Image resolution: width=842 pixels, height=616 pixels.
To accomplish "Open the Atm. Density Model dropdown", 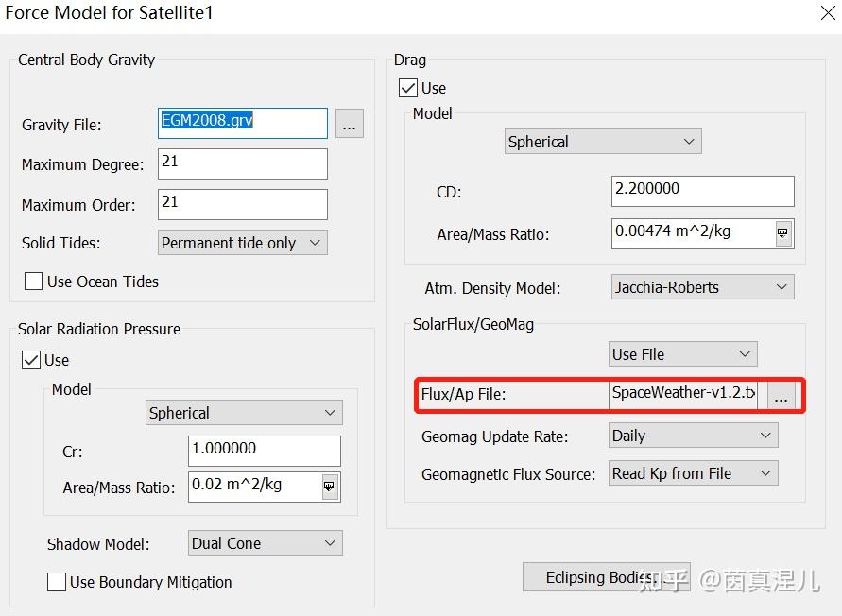I will tap(702, 287).
